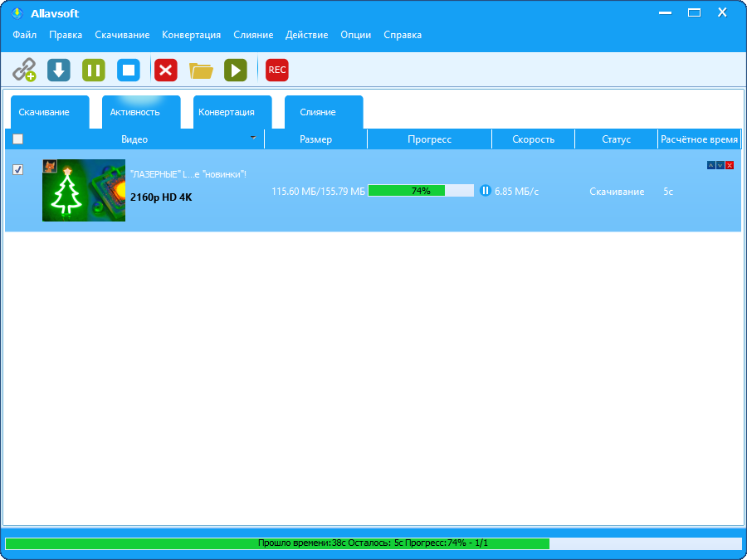Sort by the Статус column header
747x560 pixels.
click(617, 139)
